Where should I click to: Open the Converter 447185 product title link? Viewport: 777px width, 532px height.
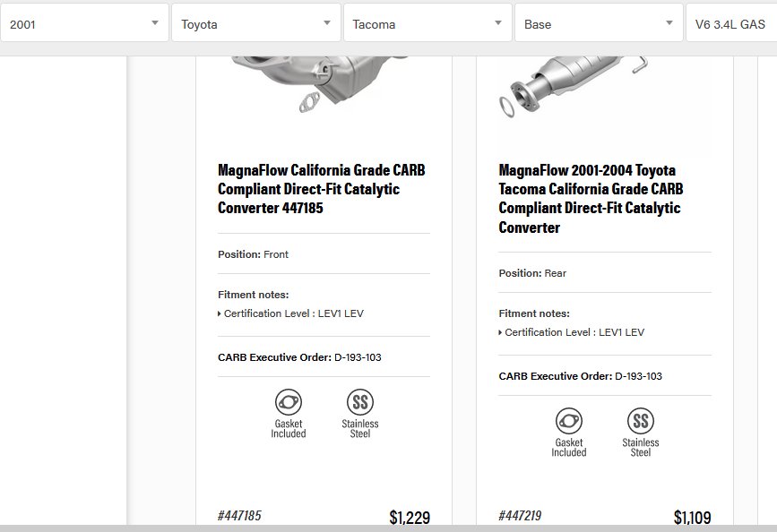pyautogui.click(x=322, y=189)
